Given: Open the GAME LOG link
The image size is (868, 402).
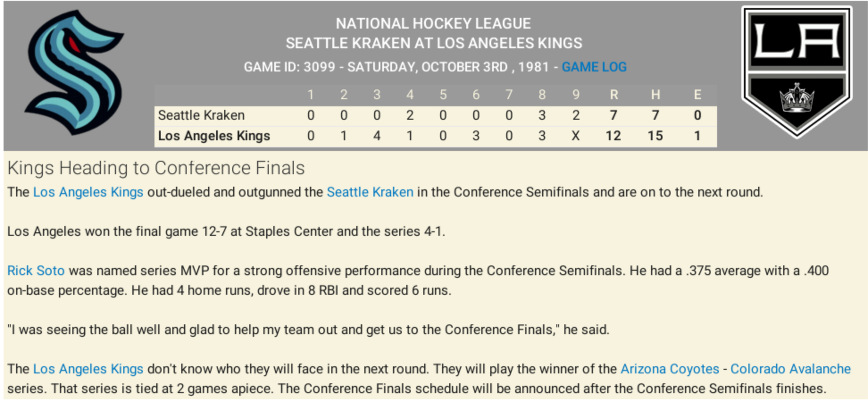Looking at the screenshot, I should 594,67.
